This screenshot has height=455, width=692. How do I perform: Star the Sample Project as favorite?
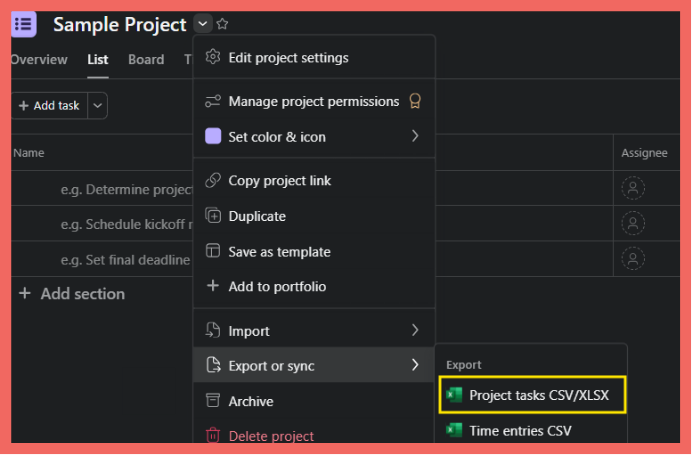pyautogui.click(x=223, y=25)
